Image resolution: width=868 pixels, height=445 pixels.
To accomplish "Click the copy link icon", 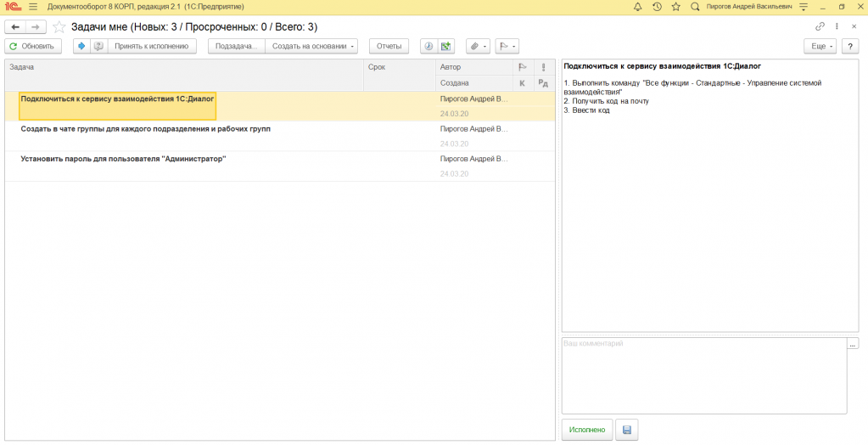I will tap(820, 27).
